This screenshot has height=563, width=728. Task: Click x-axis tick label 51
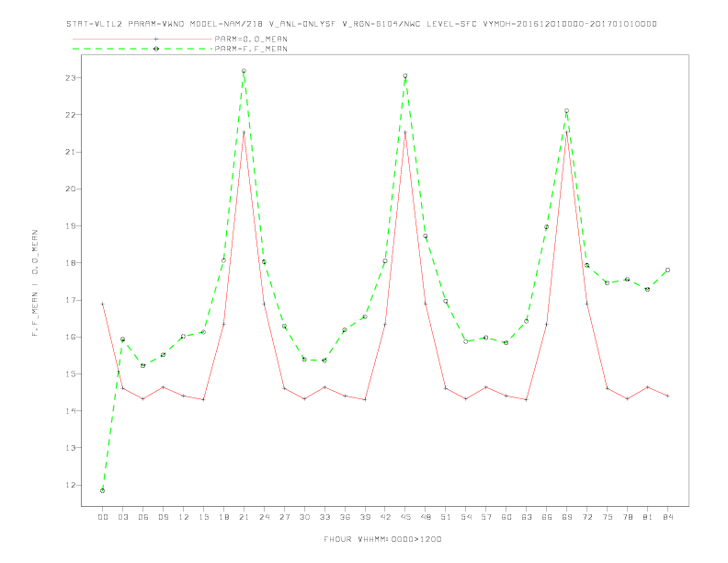pos(446,517)
